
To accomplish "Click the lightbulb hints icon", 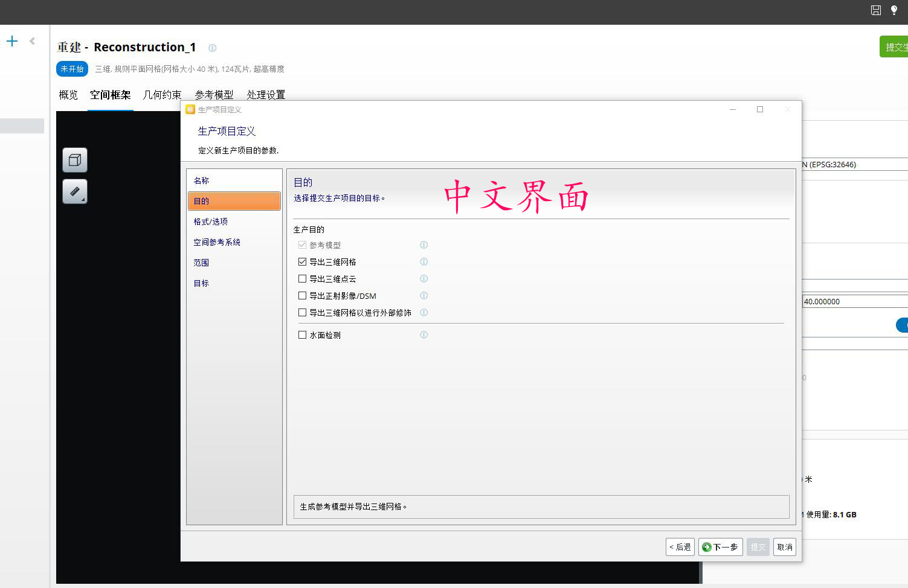I will pyautogui.click(x=894, y=10).
